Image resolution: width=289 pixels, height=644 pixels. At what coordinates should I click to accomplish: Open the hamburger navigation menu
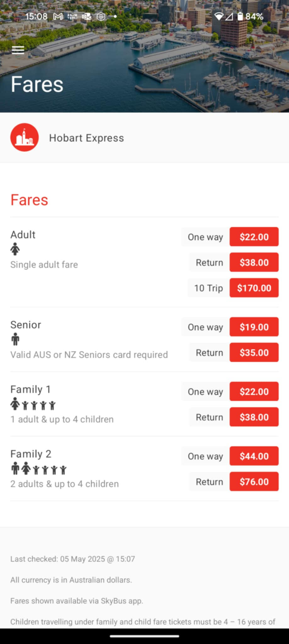click(18, 50)
